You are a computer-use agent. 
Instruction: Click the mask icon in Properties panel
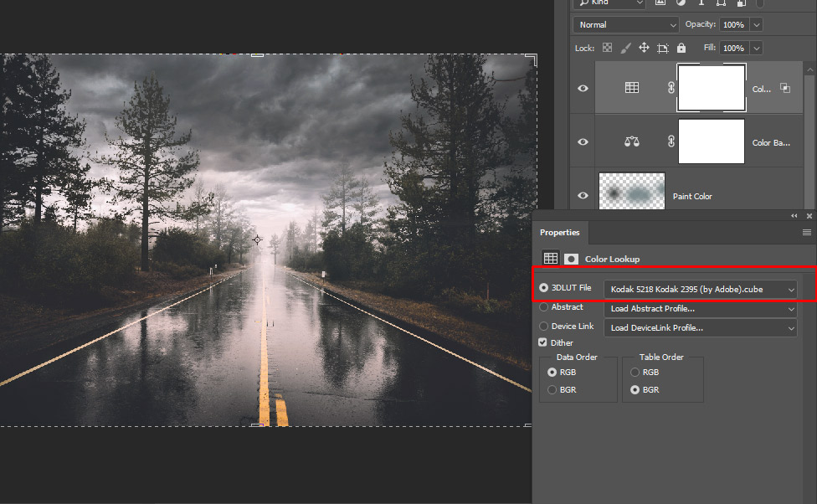pyautogui.click(x=571, y=260)
